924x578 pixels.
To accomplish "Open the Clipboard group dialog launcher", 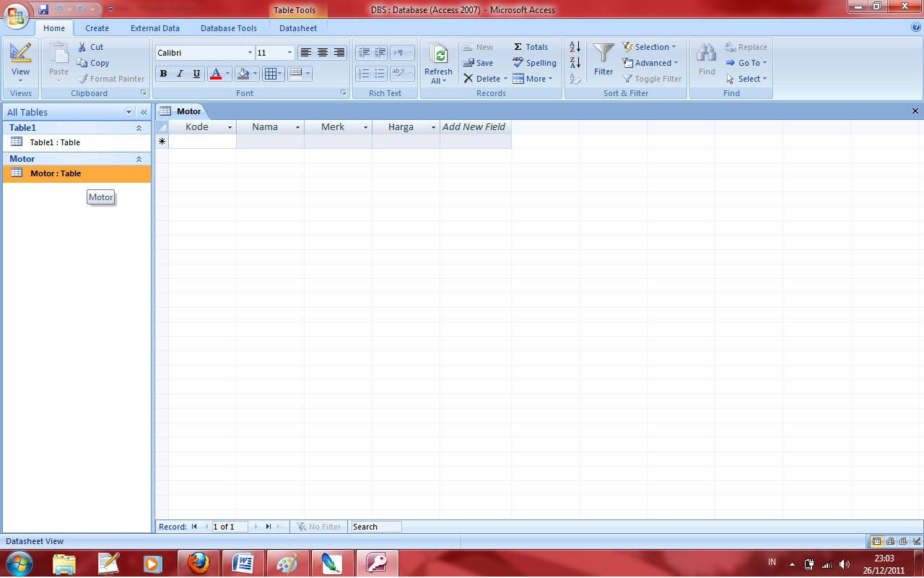I will 144,93.
